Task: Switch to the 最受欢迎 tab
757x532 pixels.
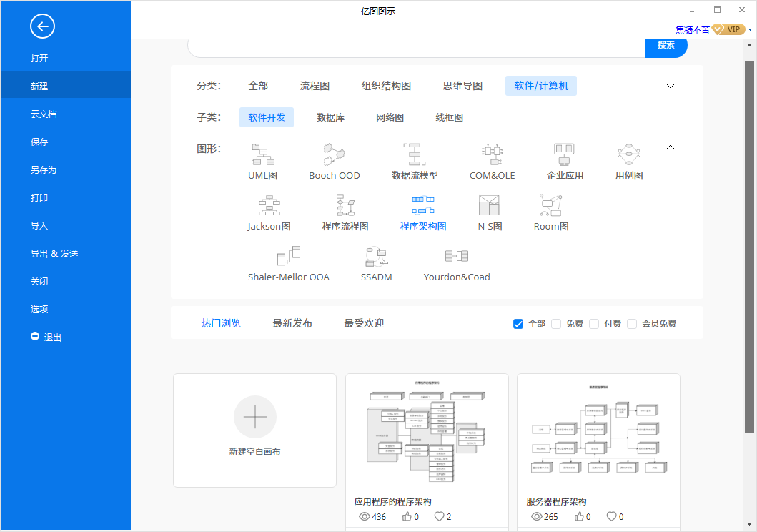Action: click(x=364, y=323)
